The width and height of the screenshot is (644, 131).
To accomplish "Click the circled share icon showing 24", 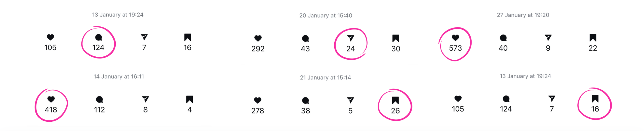I will [350, 38].
